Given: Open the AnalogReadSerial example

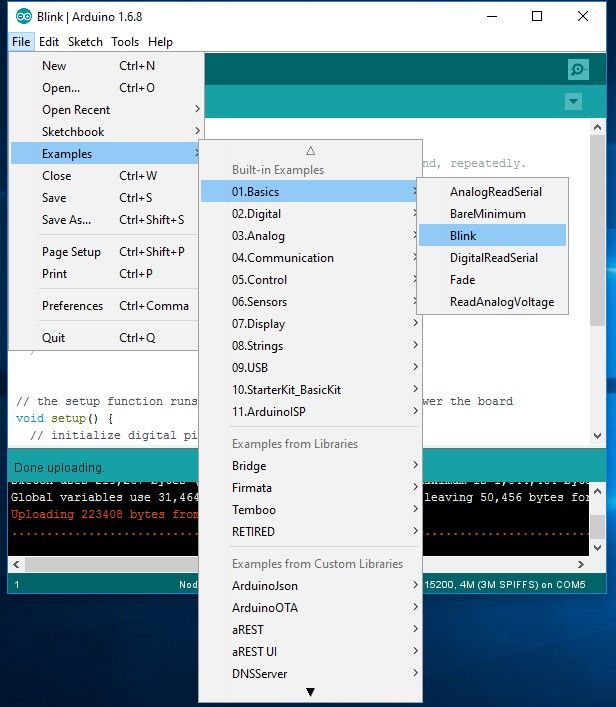Looking at the screenshot, I should (492, 192).
